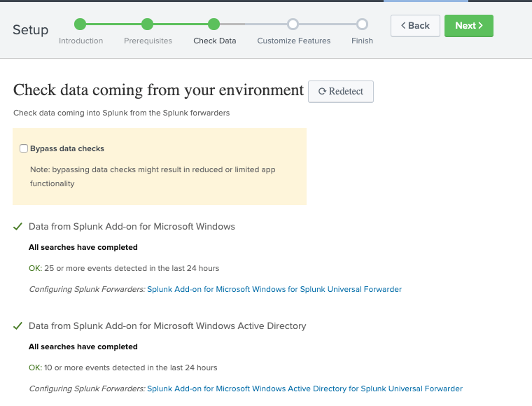Click the Finish step circle
This screenshot has height=406, width=532.
[362, 24]
